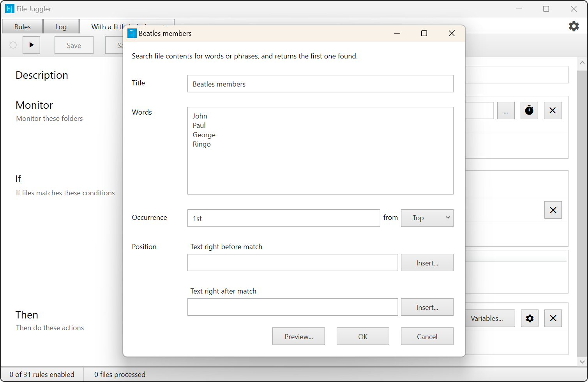This screenshot has height=382, width=588.
Task: Open the Preview... button
Action: click(298, 336)
